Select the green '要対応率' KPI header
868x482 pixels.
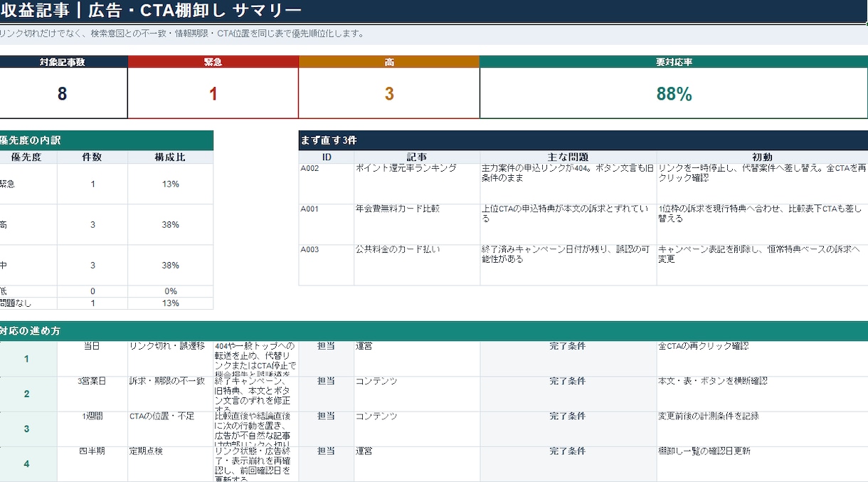[x=674, y=62]
